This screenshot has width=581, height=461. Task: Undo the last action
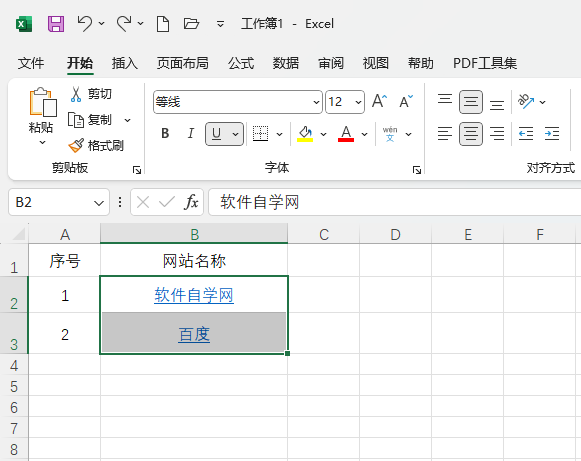(x=84, y=24)
